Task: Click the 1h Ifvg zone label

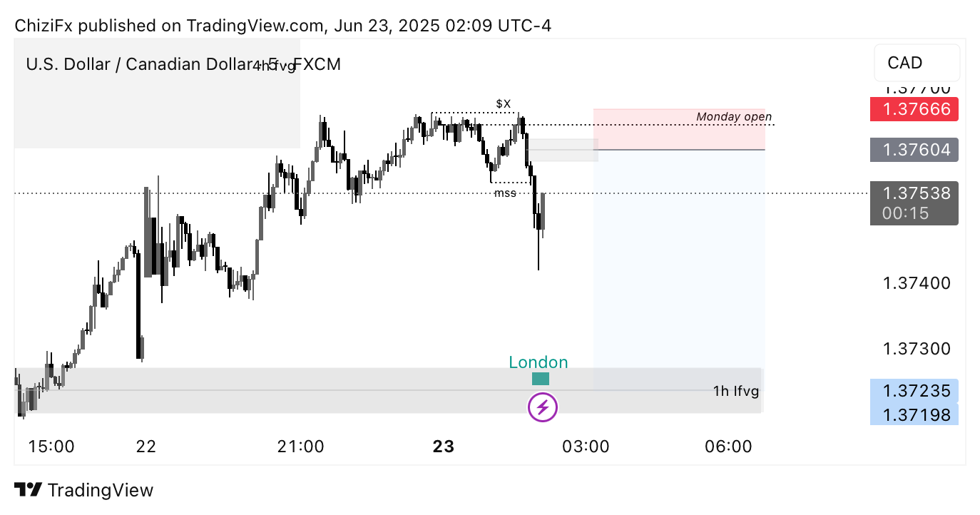Action: 736,390
